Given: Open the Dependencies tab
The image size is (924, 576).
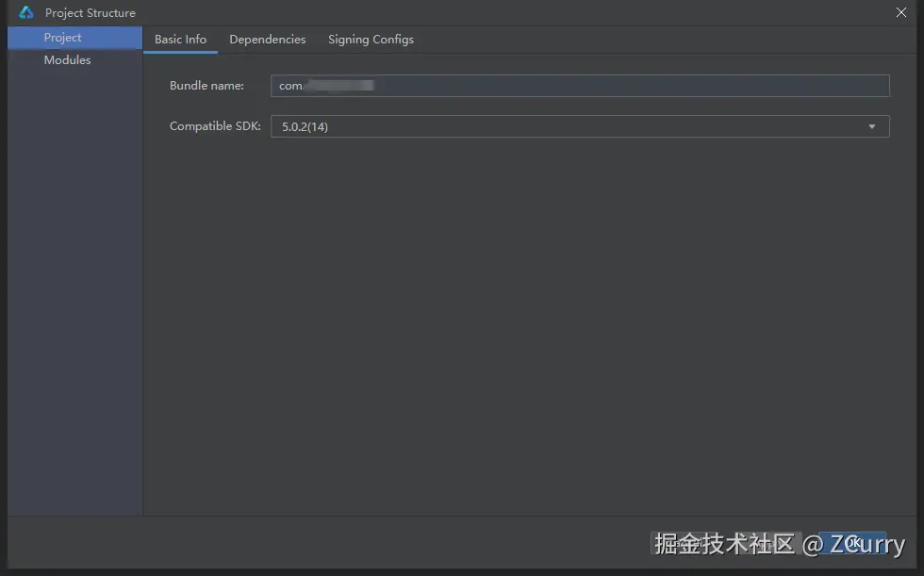Looking at the screenshot, I should pyautogui.click(x=268, y=40).
